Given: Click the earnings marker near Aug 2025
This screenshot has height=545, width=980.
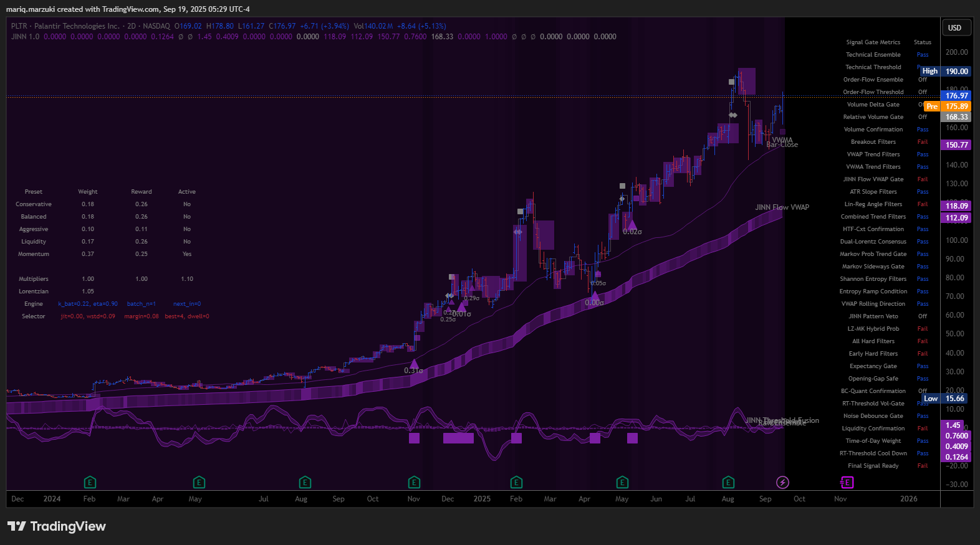Looking at the screenshot, I should tap(728, 482).
